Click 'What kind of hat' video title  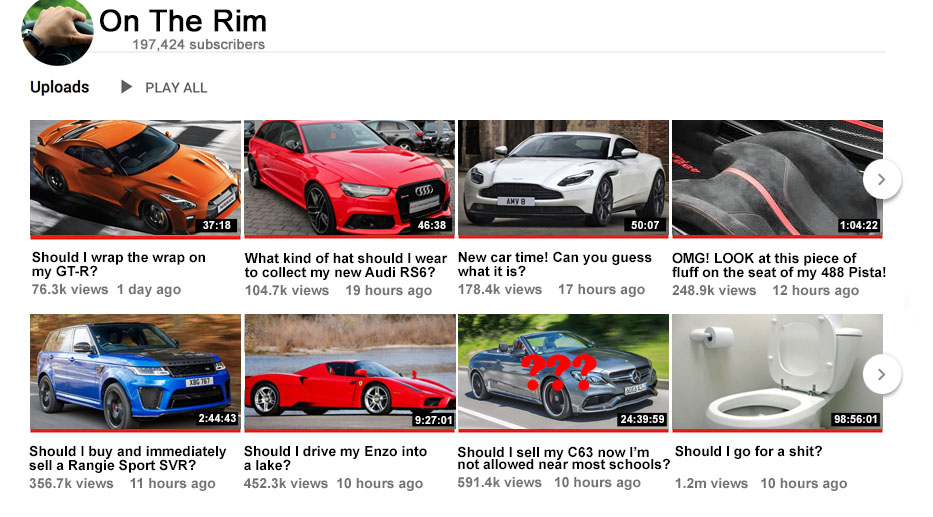(345, 265)
